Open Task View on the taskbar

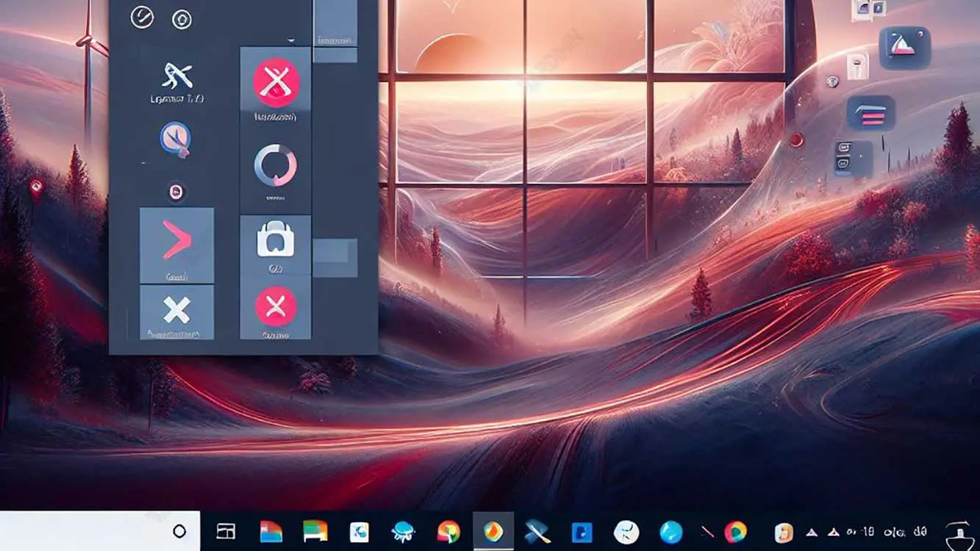pos(226,532)
